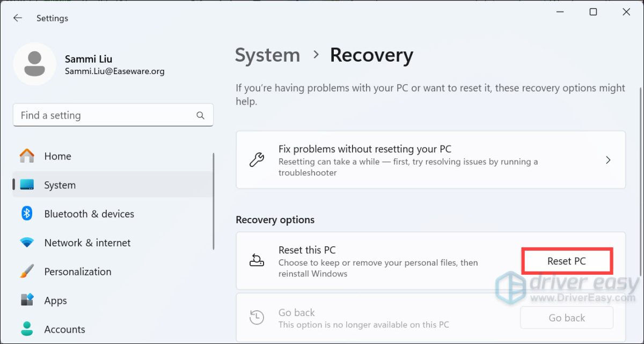Select the Bluetooth icon in sidebar
This screenshot has width=644, height=344.
[27, 214]
